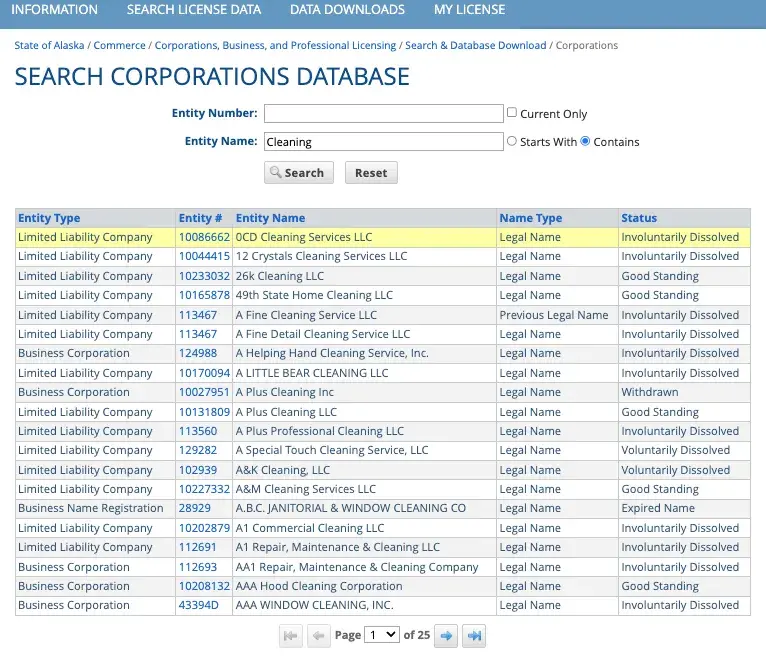Select the Starts With radio option

(x=512, y=141)
